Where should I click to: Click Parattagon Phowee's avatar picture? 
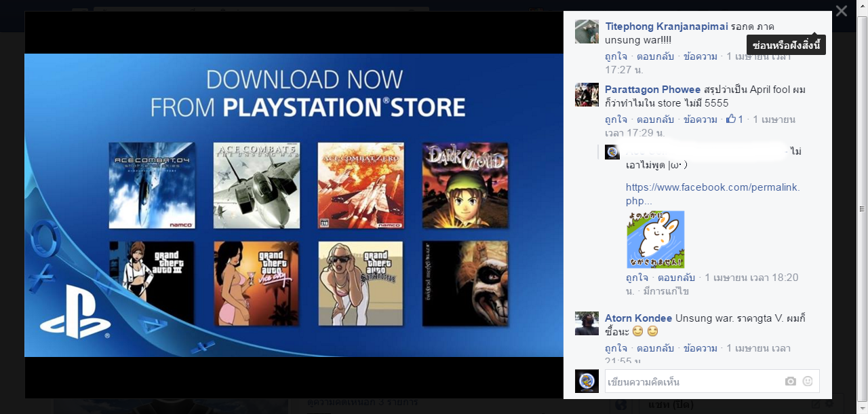[587, 94]
